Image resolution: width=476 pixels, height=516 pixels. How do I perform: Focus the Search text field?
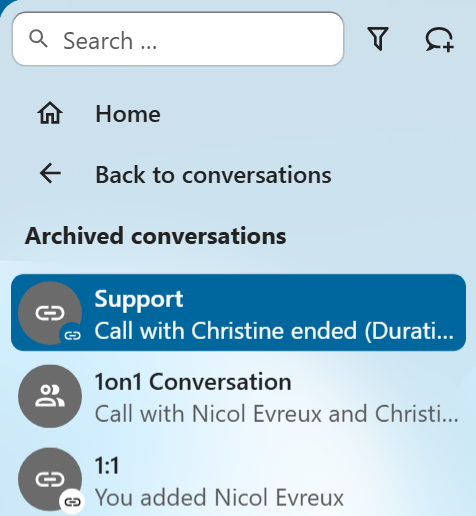pos(178,39)
